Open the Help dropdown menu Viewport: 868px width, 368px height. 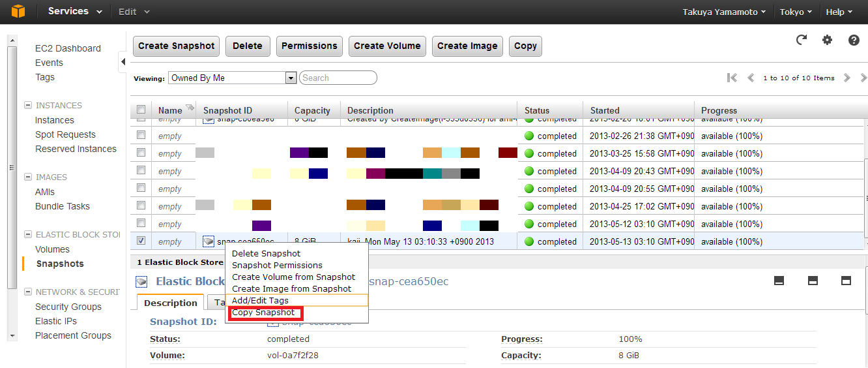click(839, 12)
